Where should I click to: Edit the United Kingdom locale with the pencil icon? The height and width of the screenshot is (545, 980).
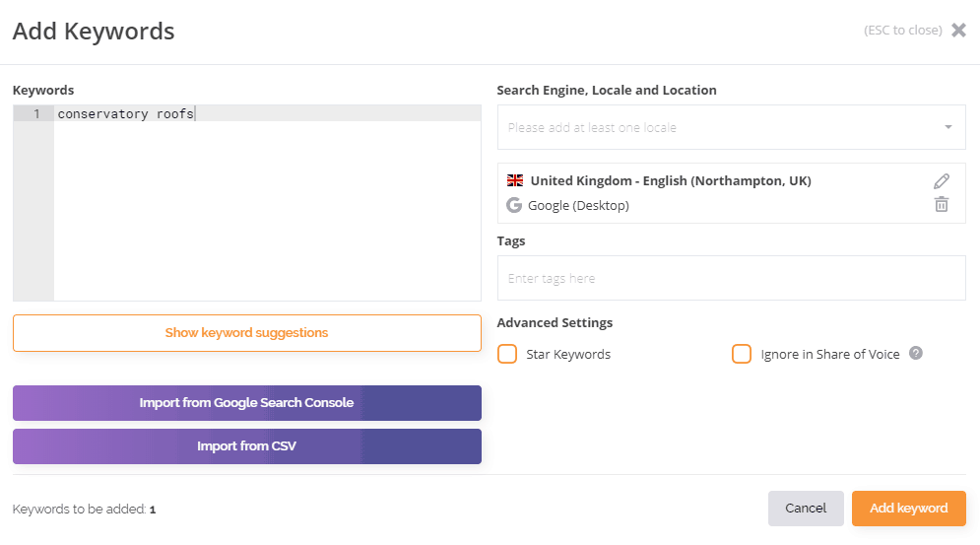pyautogui.click(x=942, y=181)
